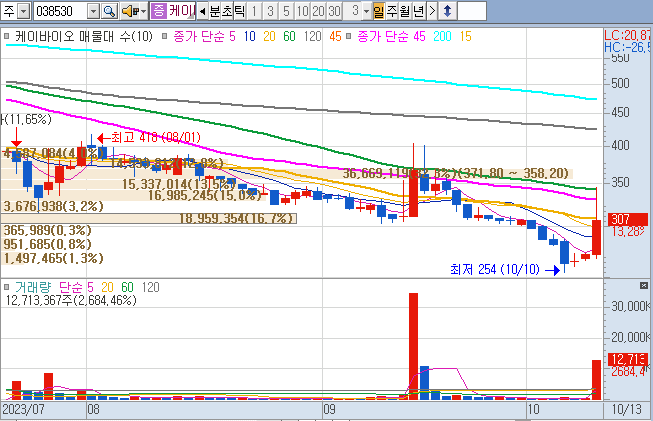653x421 pixels.
Task: Choose the 5 interval button
Action: (286, 11)
